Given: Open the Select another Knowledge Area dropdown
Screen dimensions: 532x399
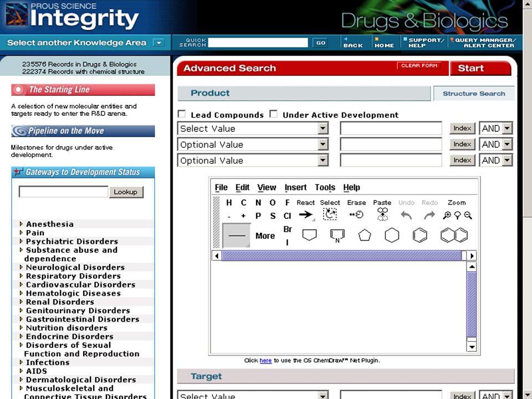Looking at the screenshot, I should (x=158, y=43).
